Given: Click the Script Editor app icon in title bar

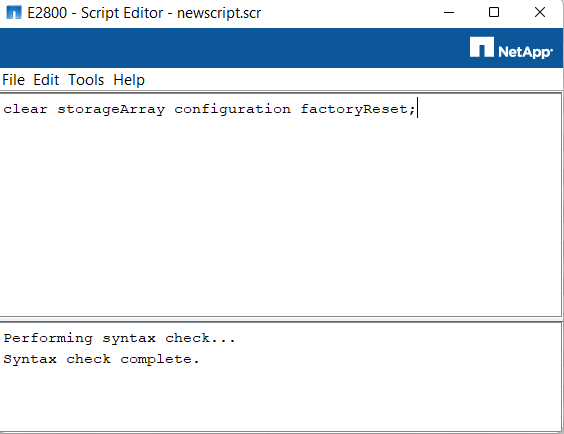Looking at the screenshot, I should coord(14,13).
